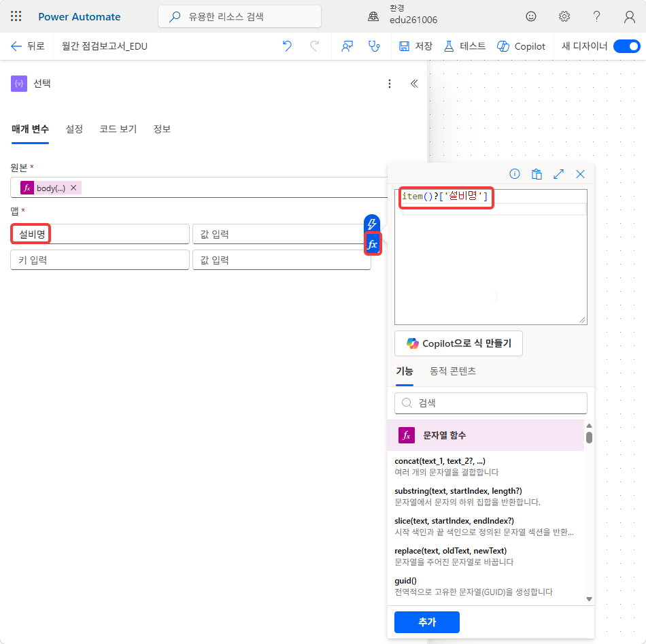The height and width of the screenshot is (644, 646).
Task: Remove the body(...) token with X
Action: tap(73, 188)
